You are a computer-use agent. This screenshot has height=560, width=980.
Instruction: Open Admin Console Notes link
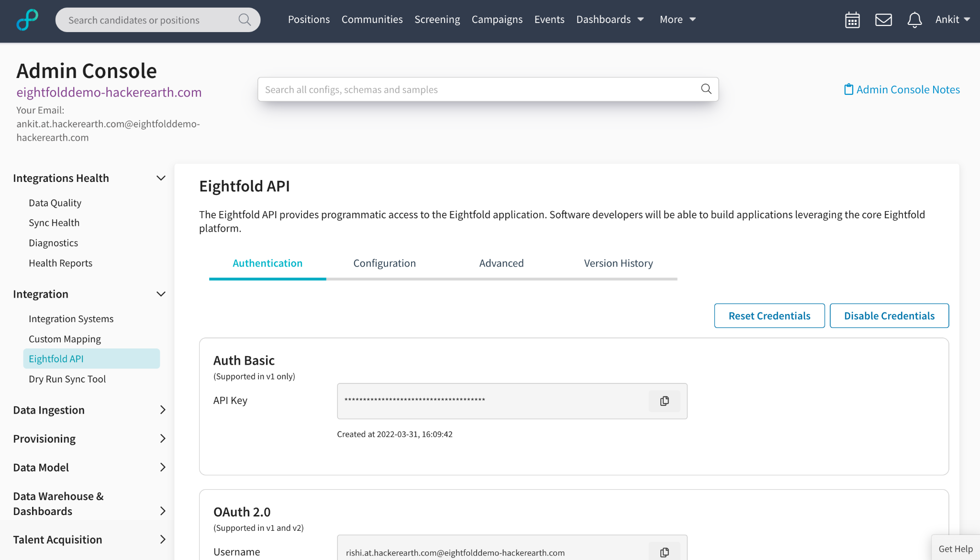pos(908,90)
